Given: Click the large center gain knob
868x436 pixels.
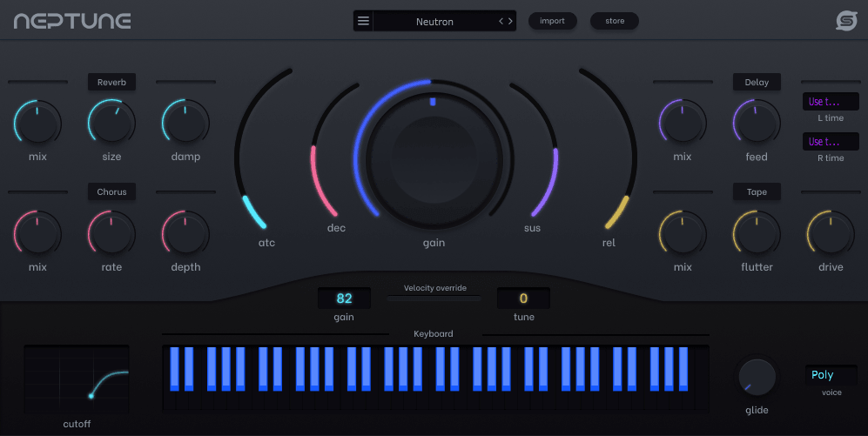Looking at the screenshot, I should (x=434, y=160).
